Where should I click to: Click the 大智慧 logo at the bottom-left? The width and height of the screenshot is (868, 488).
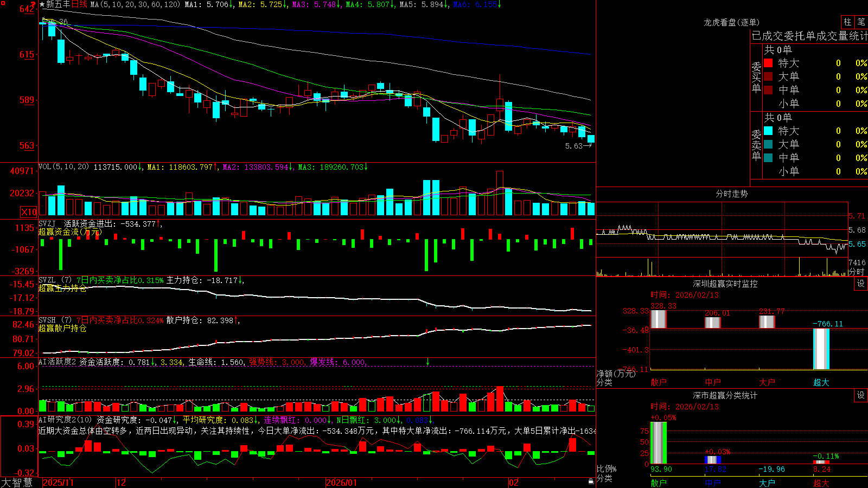pos(17,483)
